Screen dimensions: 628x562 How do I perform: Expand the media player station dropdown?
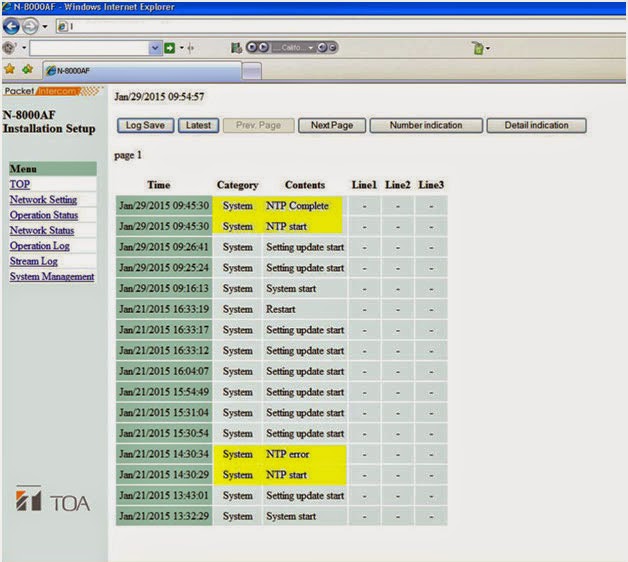(311, 48)
